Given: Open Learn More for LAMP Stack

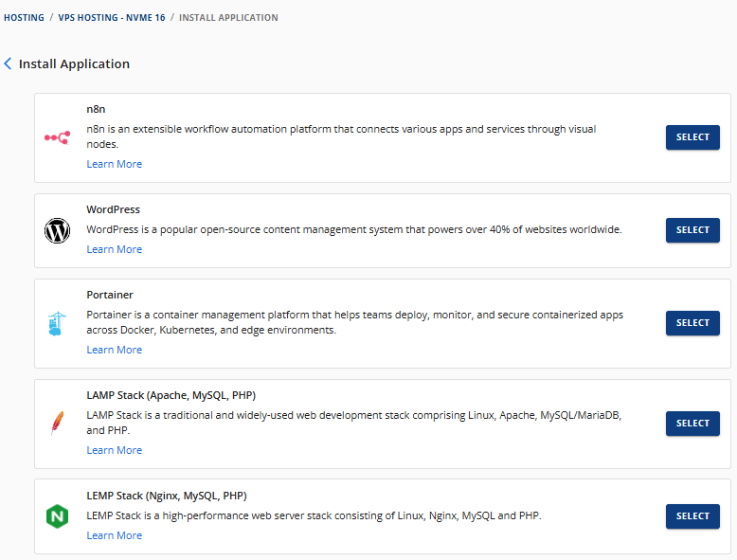Looking at the screenshot, I should (115, 450).
